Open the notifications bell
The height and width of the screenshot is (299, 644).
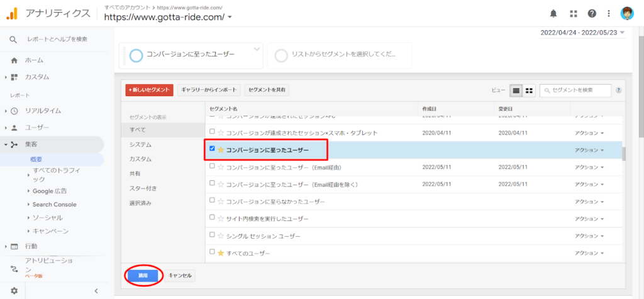(x=553, y=14)
